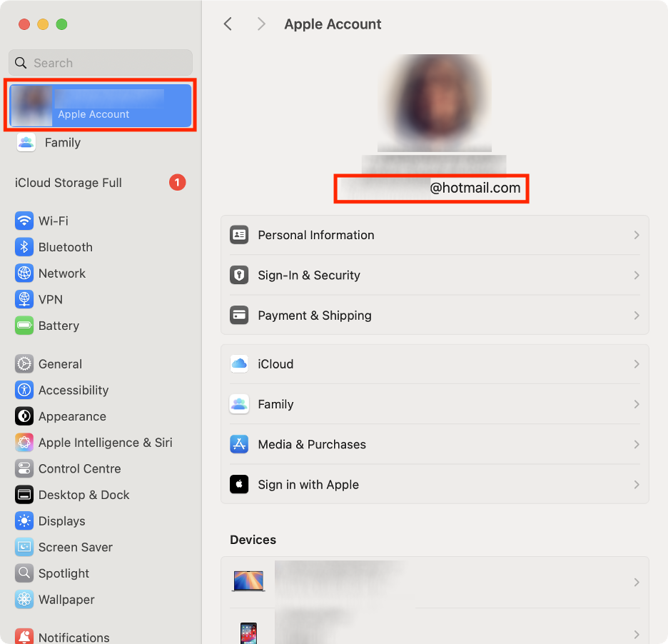Screen dimensions: 668x644
Task: Open the Wallpaper label
Action: click(x=66, y=599)
